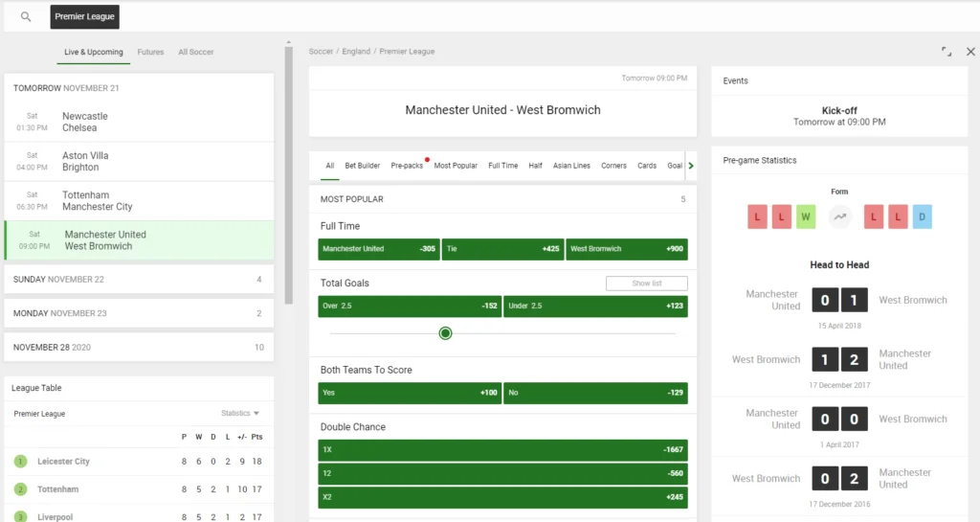The width and height of the screenshot is (980, 522).
Task: Click the 1 April 2017 score 0-0
Action: click(839, 419)
